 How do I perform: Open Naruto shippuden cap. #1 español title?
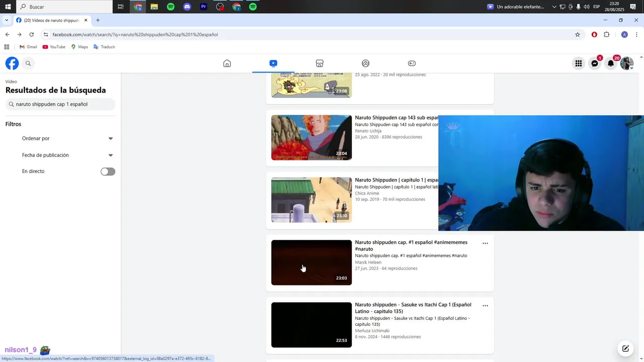coord(411,245)
